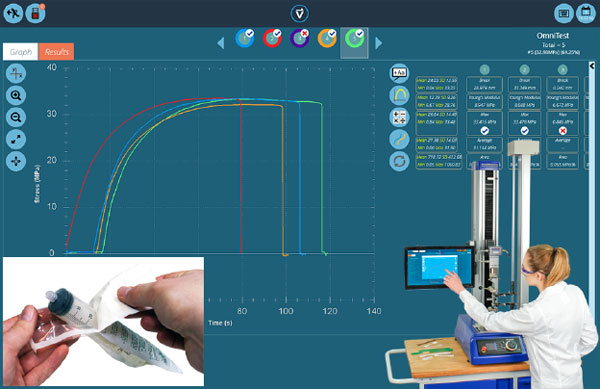The width and height of the screenshot is (600, 389).
Task: Go to previous samples with left arrow
Action: click(x=220, y=43)
